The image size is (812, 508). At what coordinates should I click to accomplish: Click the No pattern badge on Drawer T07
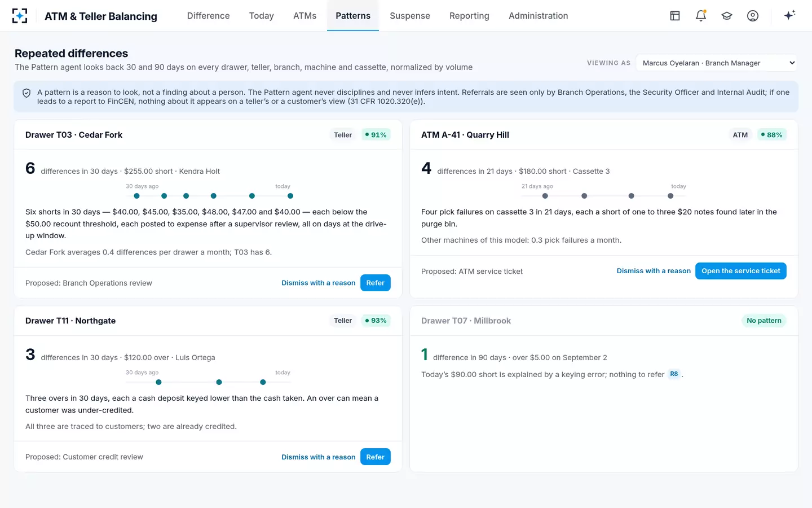click(764, 321)
